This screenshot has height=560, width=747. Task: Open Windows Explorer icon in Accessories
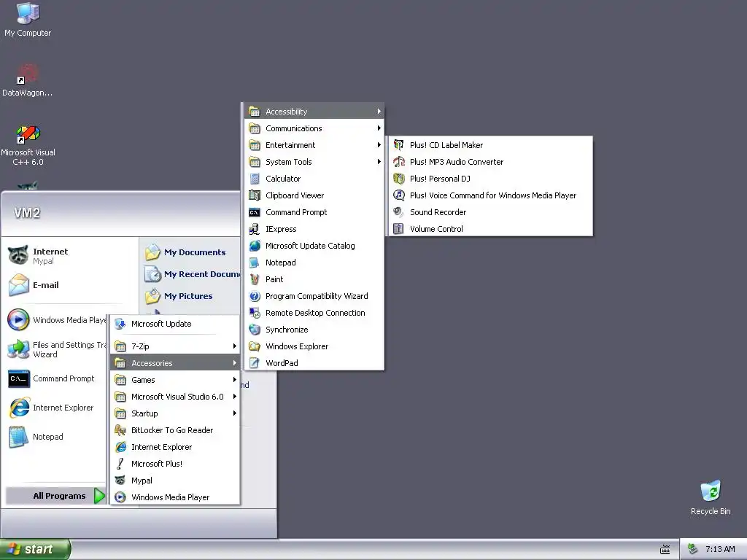point(255,346)
